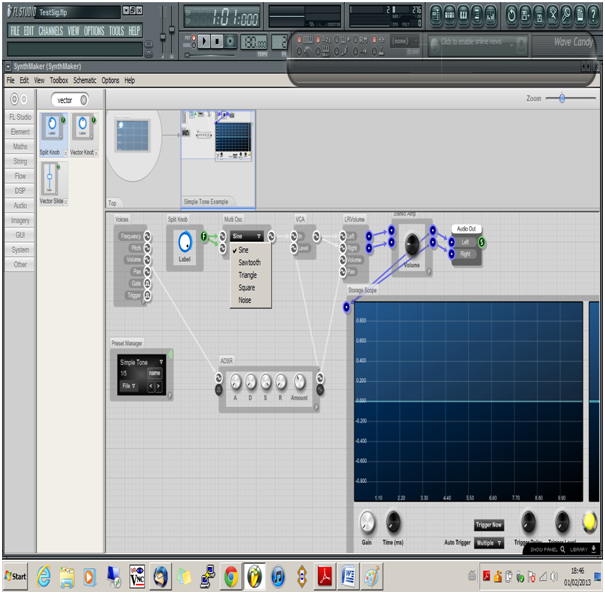The image size is (605, 594).
Task: Adjust the Zoom slider
Action: pos(564,98)
